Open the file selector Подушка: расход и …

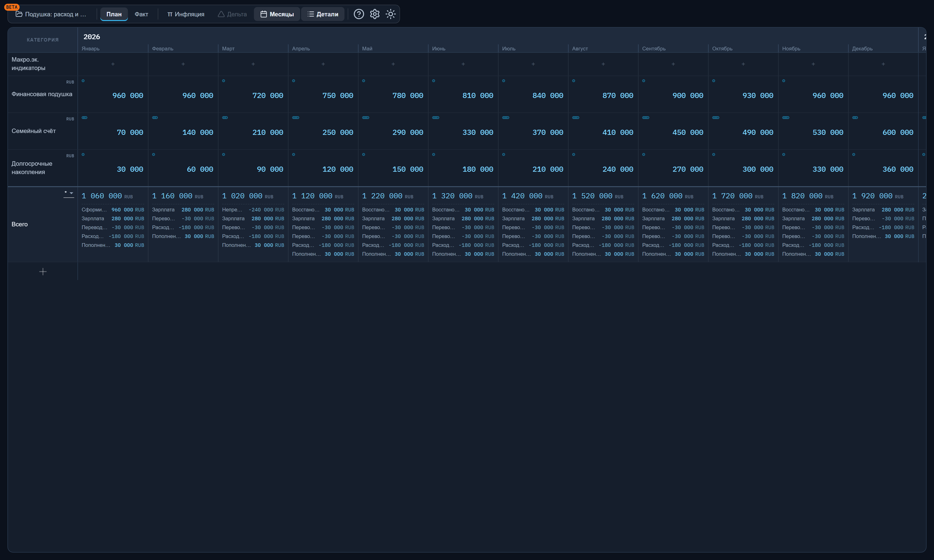tap(51, 14)
